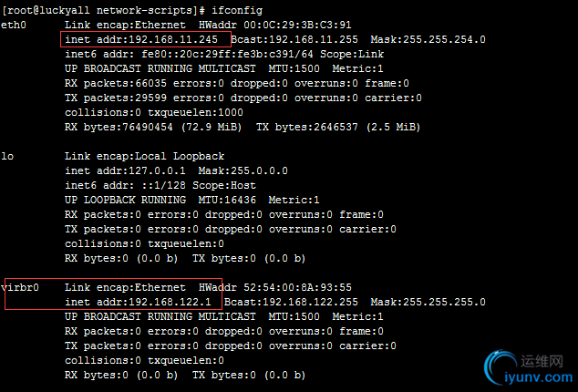The width and height of the screenshot is (578, 392).
Task: Click the eth0 inet6 addr line
Action: coord(224,54)
